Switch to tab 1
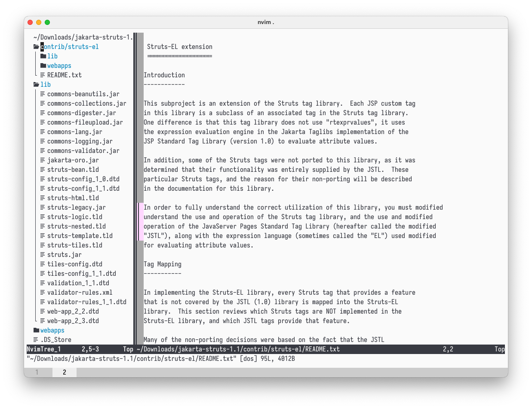Screen dimensions: 532x409 click(37, 372)
